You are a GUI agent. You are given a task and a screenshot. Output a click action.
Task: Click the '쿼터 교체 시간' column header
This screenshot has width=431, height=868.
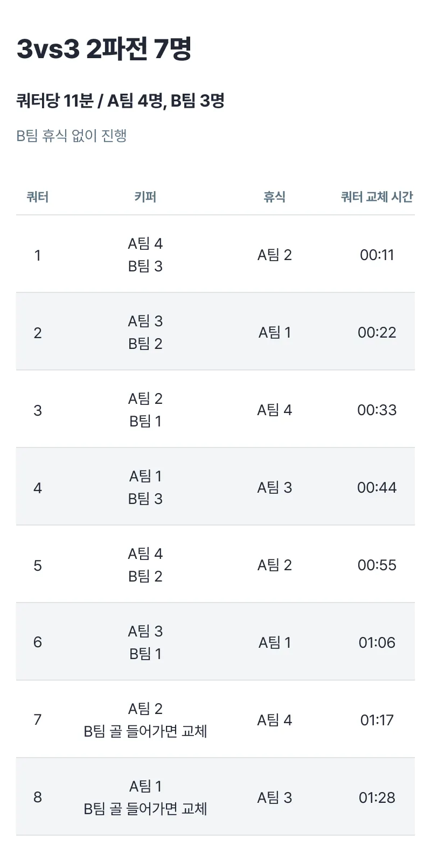coord(377,197)
